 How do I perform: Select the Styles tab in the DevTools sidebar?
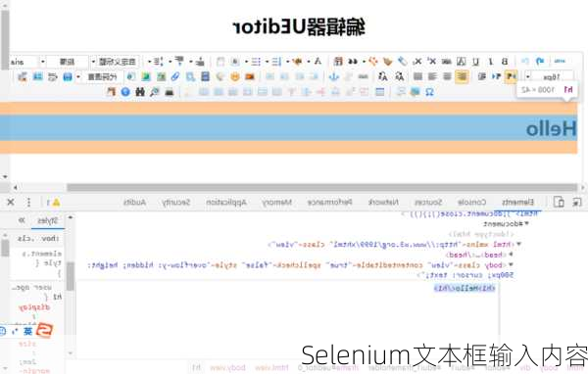coord(48,220)
